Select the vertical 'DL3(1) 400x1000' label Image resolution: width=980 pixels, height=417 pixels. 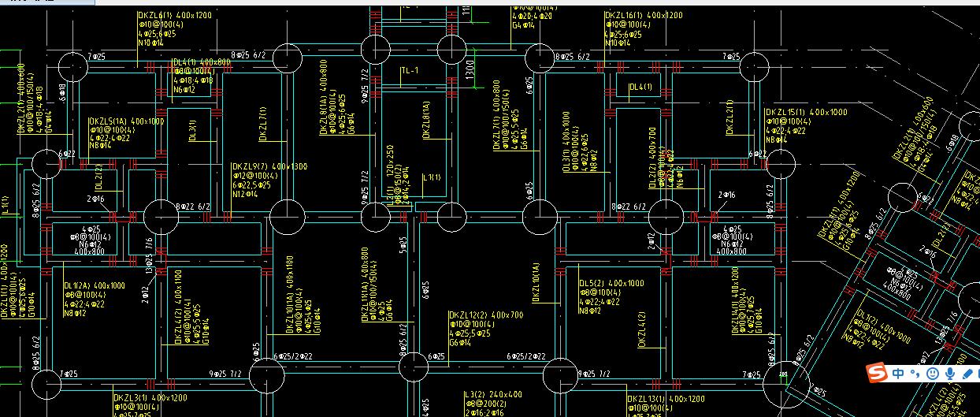[x=566, y=141]
